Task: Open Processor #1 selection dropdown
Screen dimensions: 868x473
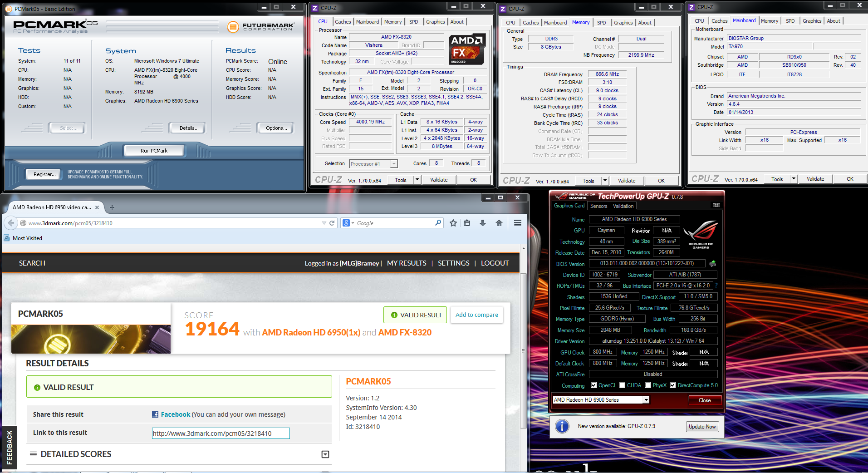Action: (394, 164)
